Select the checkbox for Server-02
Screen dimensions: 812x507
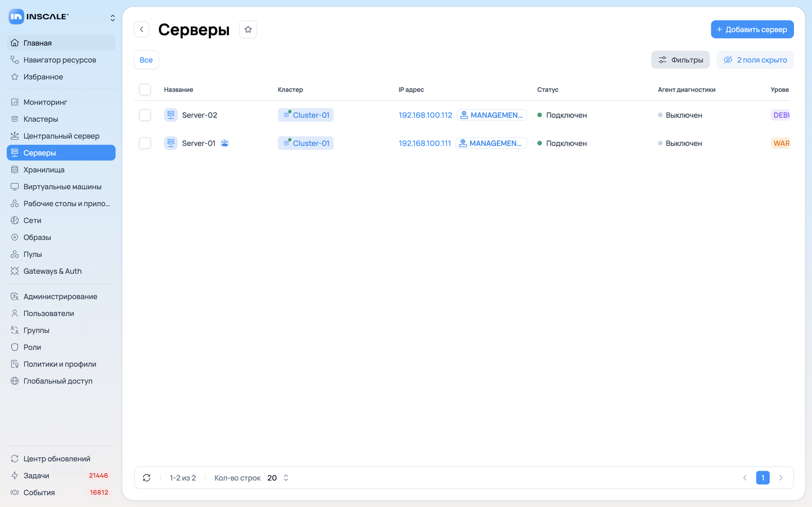pos(145,115)
